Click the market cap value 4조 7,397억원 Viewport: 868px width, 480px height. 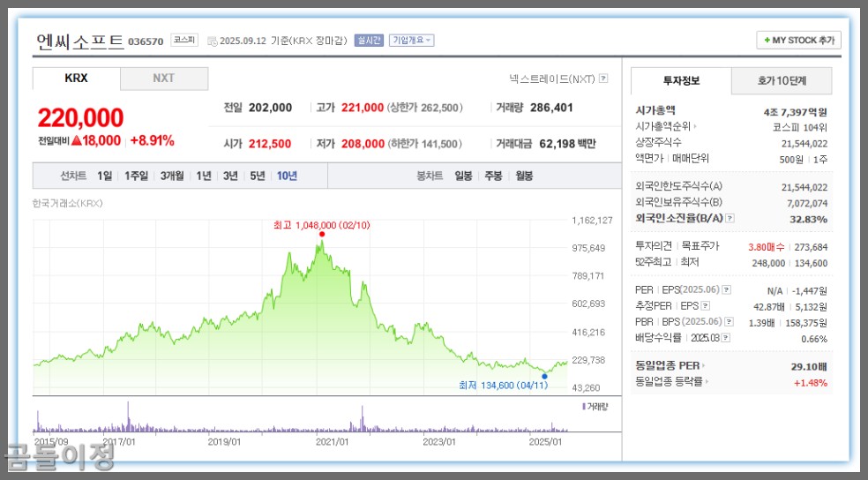(x=796, y=112)
